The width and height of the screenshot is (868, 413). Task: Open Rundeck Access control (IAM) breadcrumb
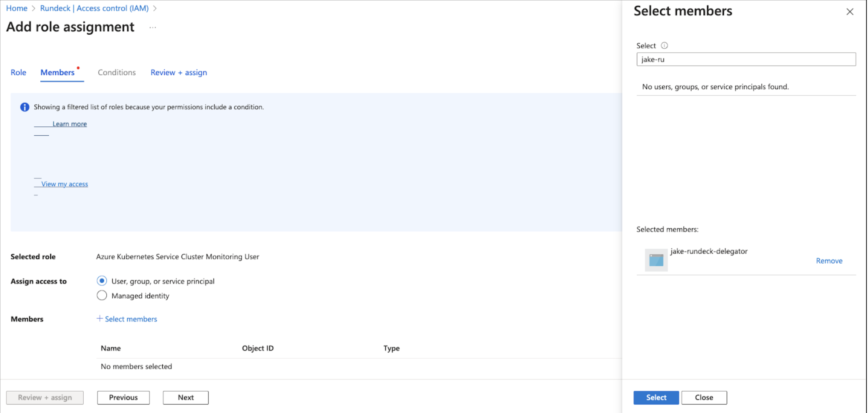94,8
